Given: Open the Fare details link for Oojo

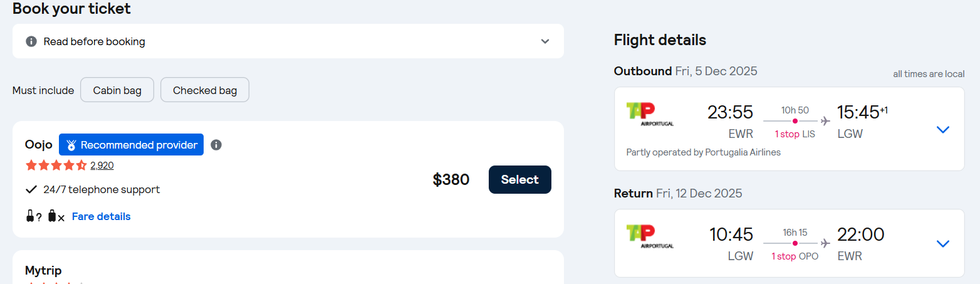Looking at the screenshot, I should click(x=102, y=216).
